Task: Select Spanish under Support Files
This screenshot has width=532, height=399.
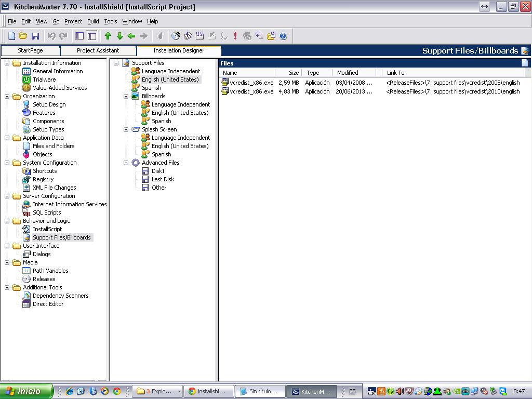Action: 151,88
